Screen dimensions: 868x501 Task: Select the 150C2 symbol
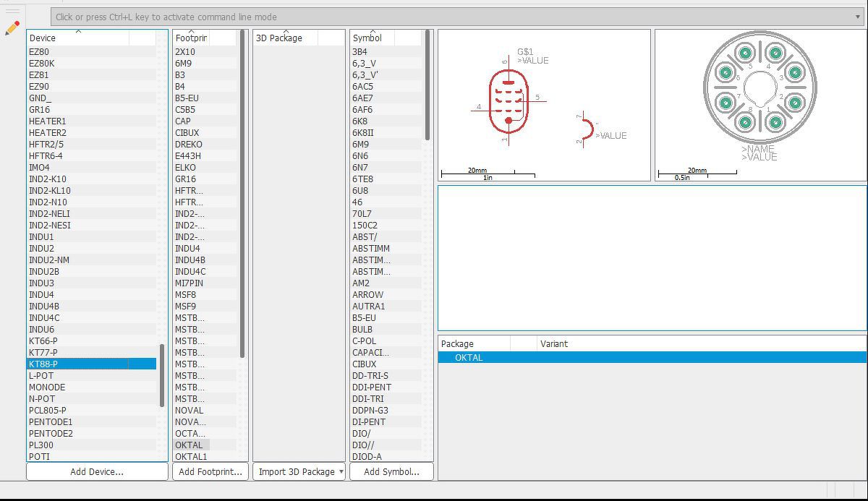click(x=386, y=225)
